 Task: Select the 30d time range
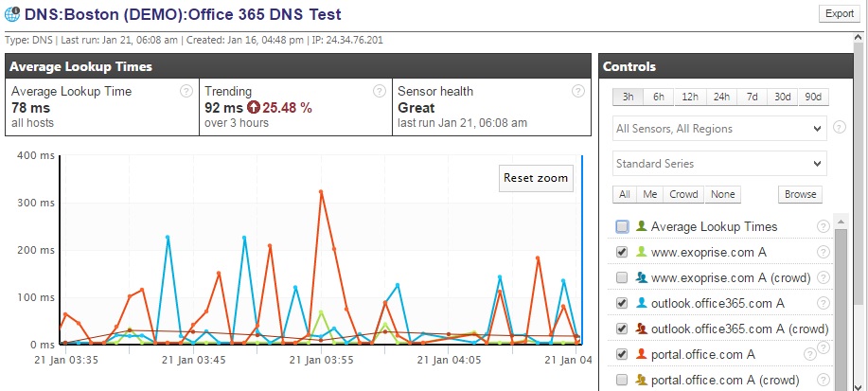782,97
